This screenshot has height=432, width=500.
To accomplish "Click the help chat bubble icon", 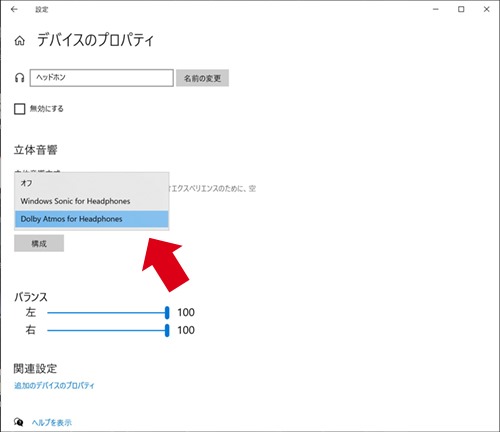I will [19, 422].
